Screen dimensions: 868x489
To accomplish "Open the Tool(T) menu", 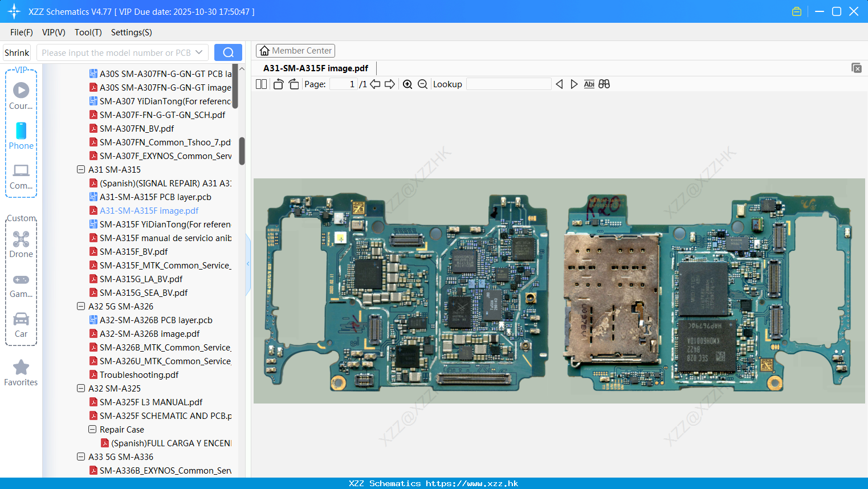I will click(x=88, y=32).
